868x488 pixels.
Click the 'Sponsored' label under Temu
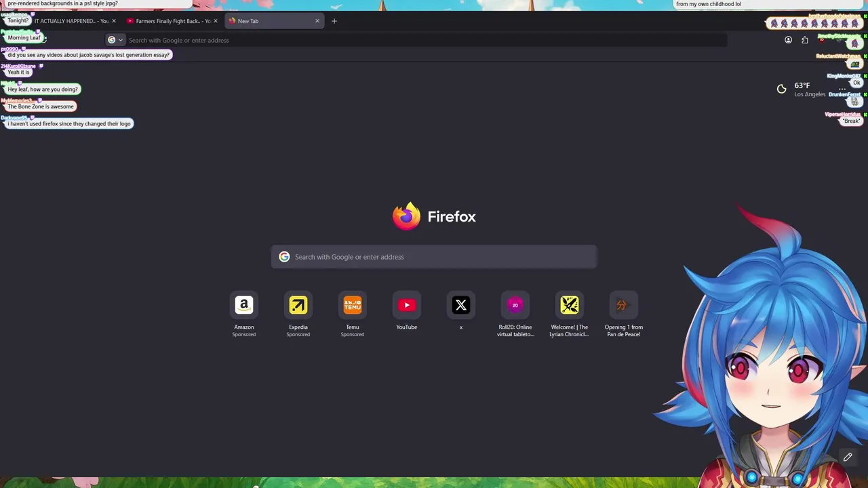353,334
